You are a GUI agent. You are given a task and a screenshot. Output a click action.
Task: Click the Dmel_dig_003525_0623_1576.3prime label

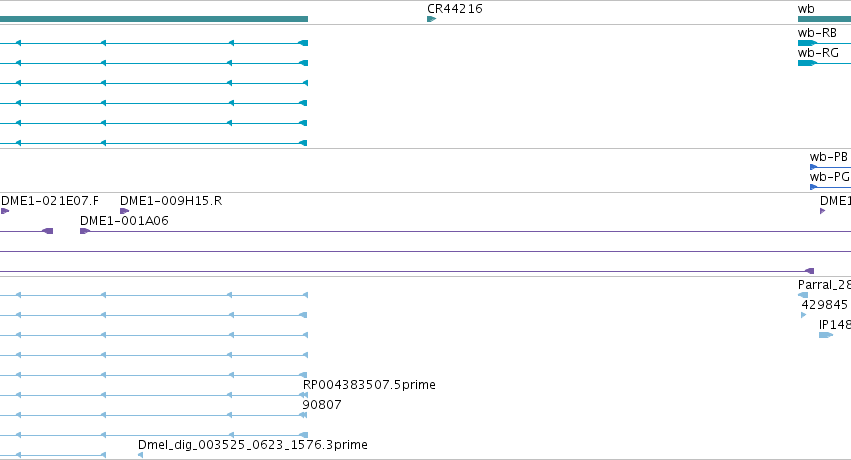pyautogui.click(x=252, y=445)
